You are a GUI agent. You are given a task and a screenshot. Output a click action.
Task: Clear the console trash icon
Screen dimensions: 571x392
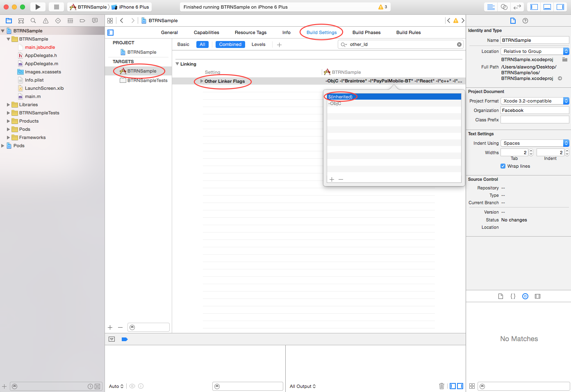[441, 386]
